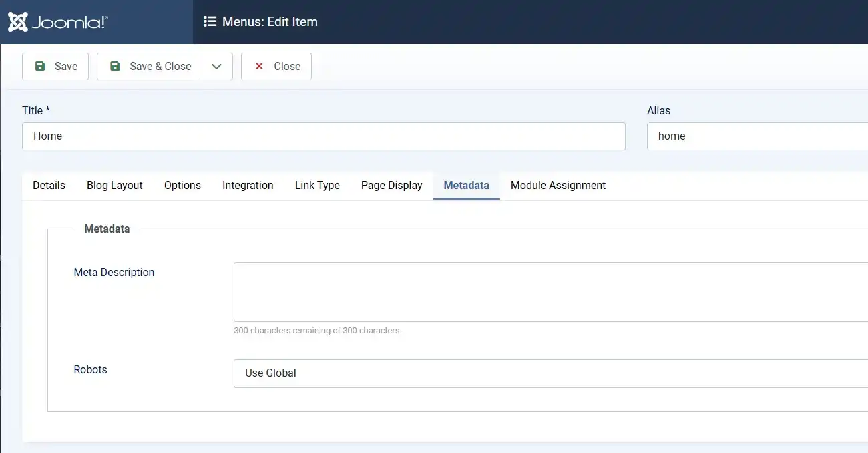Select the Metadata tab
This screenshot has width=868, height=453.
467,185
